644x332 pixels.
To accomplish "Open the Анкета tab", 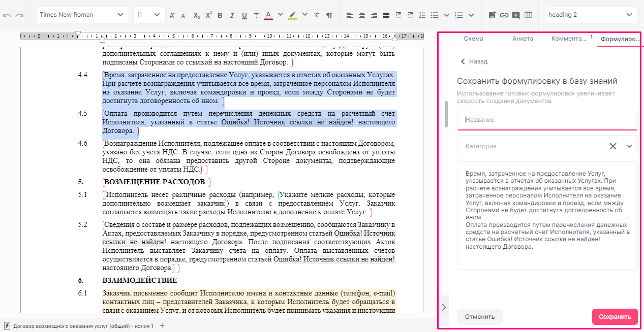I will [x=523, y=39].
